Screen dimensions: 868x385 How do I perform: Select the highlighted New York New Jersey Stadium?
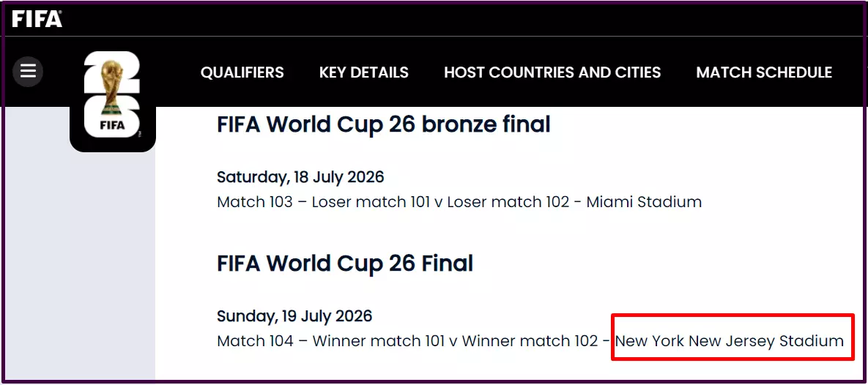pyautogui.click(x=730, y=341)
